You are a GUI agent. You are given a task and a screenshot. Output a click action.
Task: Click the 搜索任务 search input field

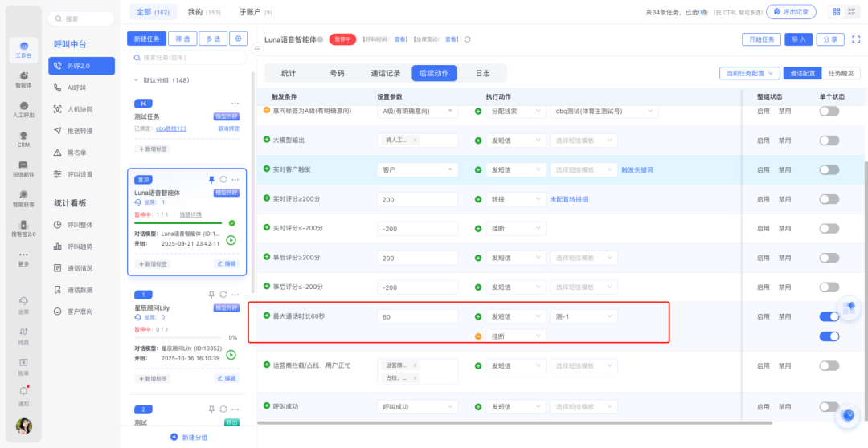click(190, 58)
